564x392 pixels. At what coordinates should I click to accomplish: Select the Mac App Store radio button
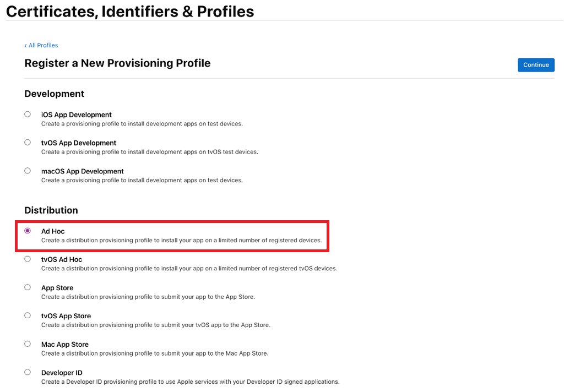point(28,344)
